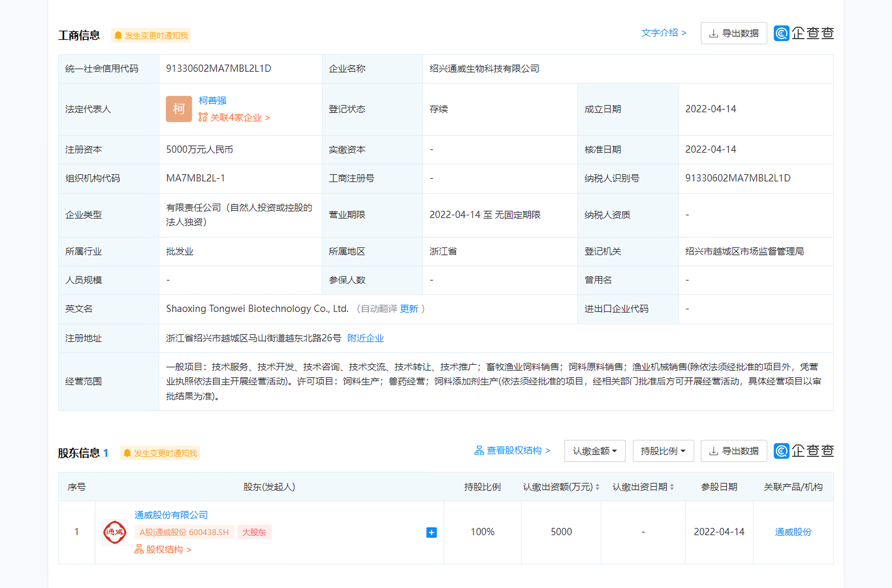Click English name Shaoxing Tongwei Biotechnology Co., Ltd.

click(257, 309)
